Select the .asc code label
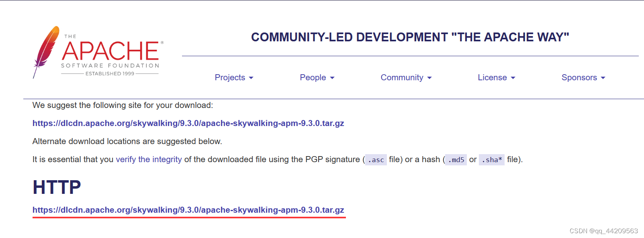 point(376,160)
